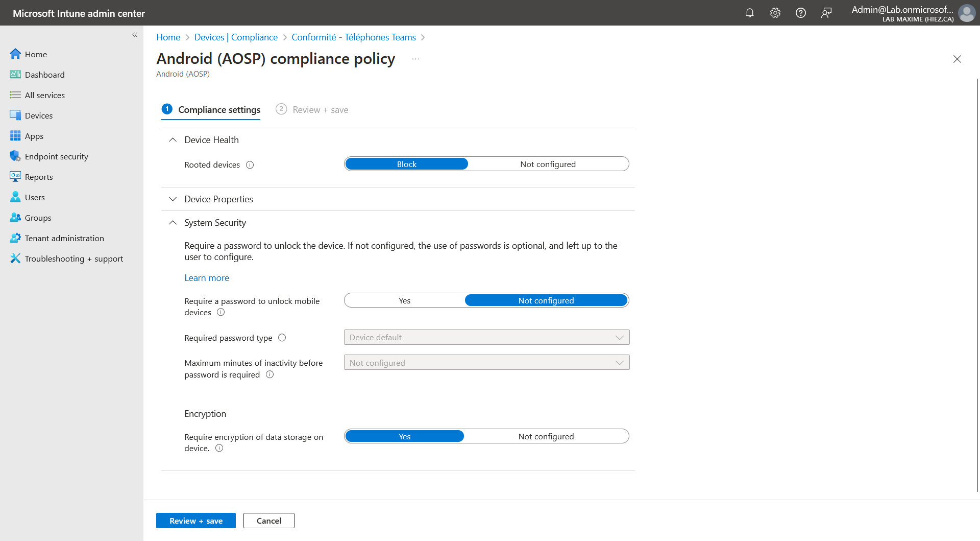980x541 pixels.
Task: Open notifications bell icon
Action: tap(749, 13)
